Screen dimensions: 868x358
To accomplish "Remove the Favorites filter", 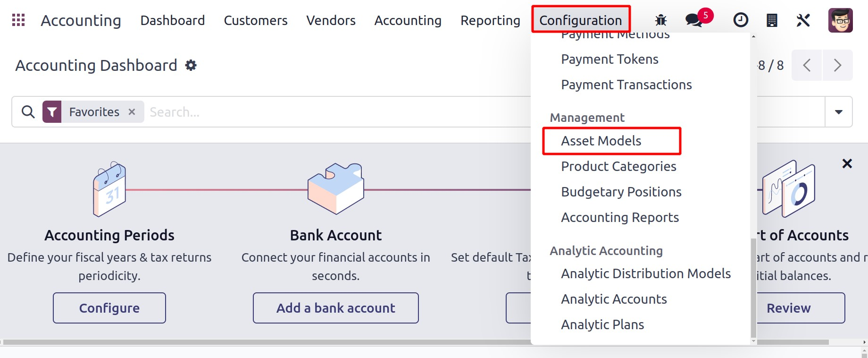I will [132, 112].
